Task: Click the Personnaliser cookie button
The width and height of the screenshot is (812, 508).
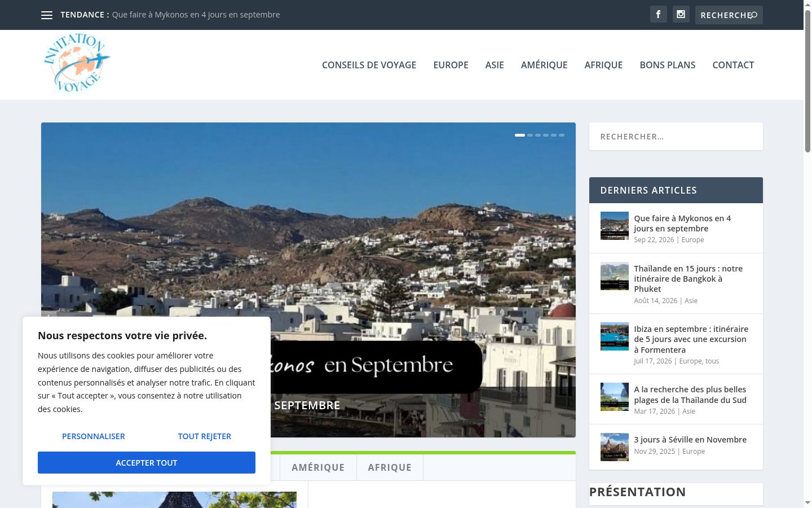Action: (x=94, y=436)
